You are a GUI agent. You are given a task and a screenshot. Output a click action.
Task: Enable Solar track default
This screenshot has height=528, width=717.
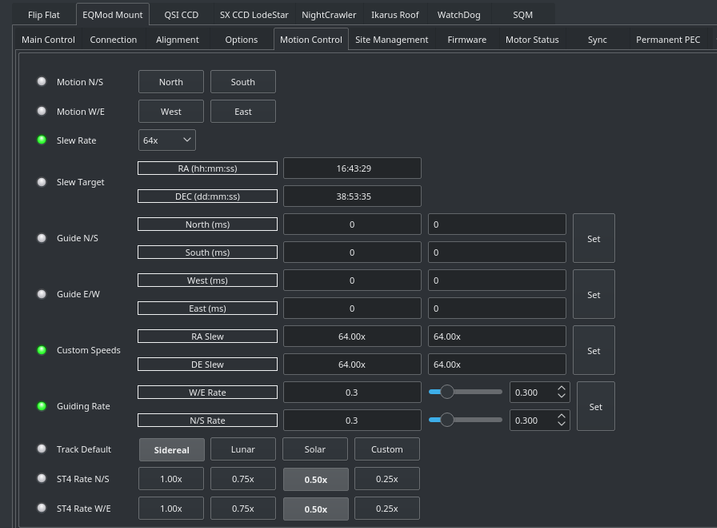click(x=315, y=450)
